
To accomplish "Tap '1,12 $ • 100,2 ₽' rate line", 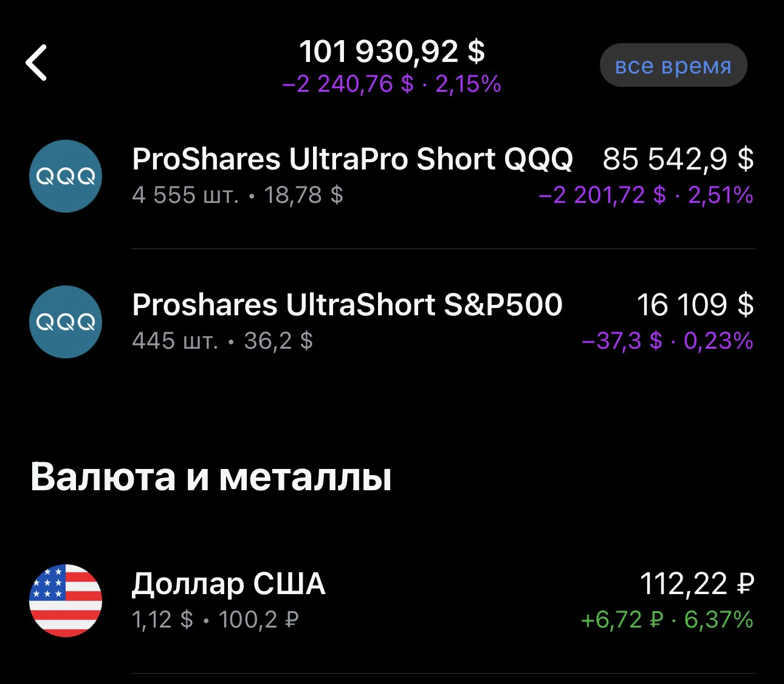I will coord(215,620).
